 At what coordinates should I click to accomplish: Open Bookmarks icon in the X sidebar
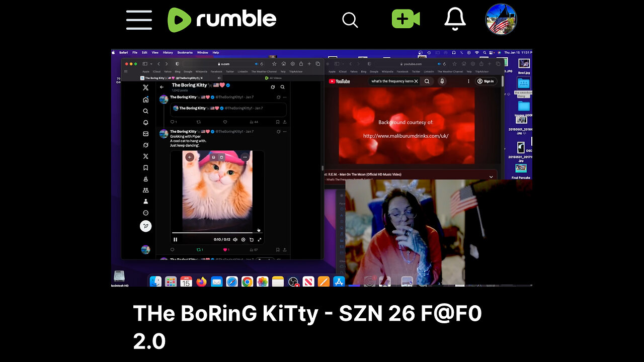point(145,167)
